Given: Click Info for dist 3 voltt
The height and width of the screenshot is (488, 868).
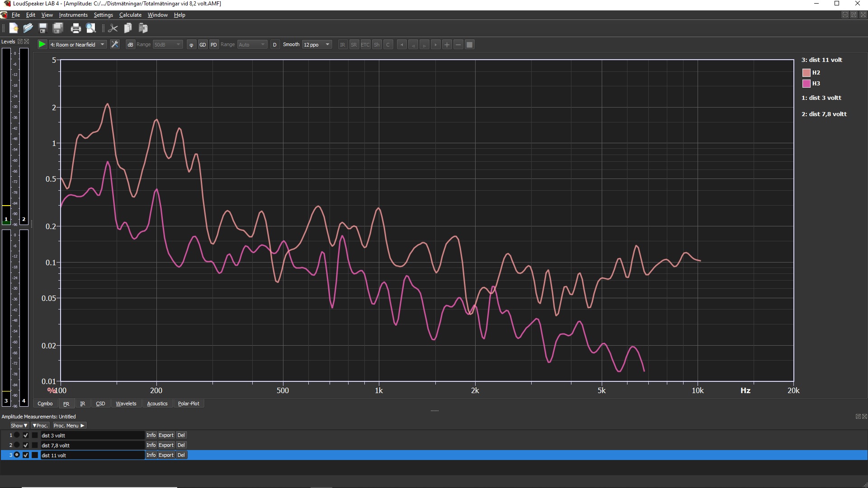Looking at the screenshot, I should (151, 435).
